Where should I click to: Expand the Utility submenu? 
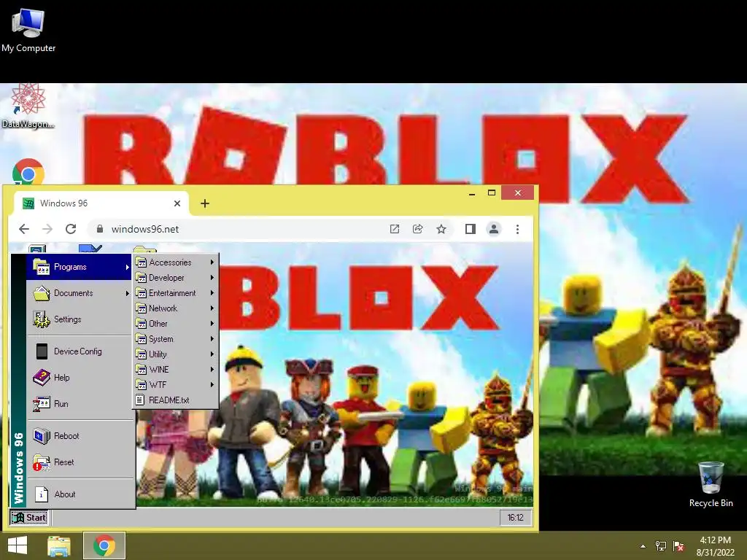coord(175,354)
